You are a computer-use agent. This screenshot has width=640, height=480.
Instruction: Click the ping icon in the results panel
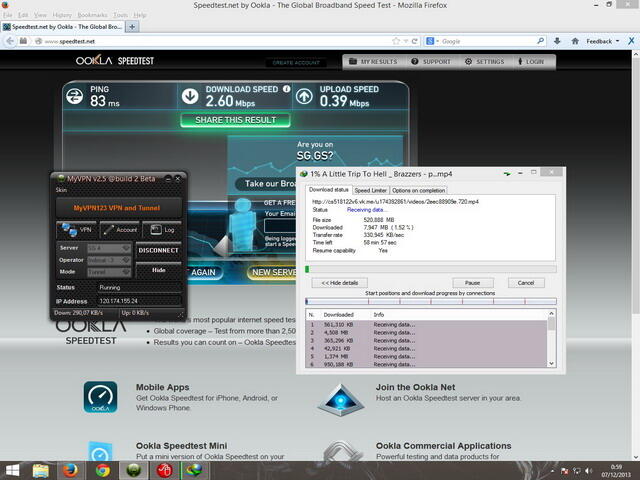[x=75, y=97]
